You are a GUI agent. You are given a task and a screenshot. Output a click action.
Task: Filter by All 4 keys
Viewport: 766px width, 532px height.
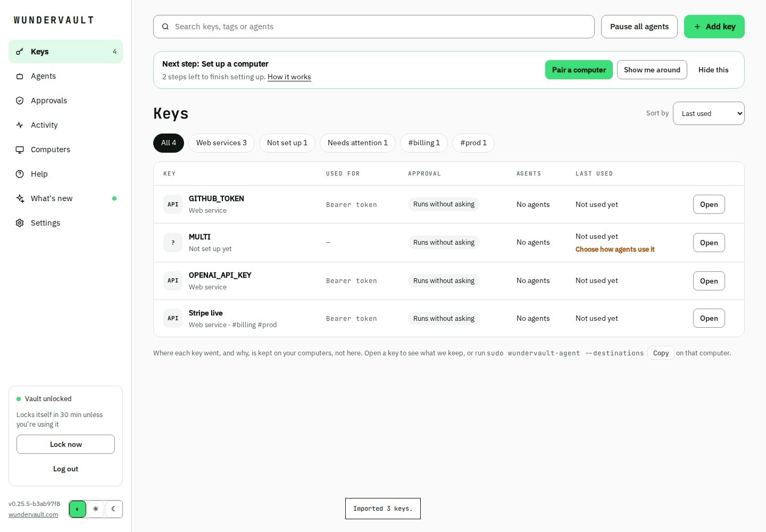[169, 143]
